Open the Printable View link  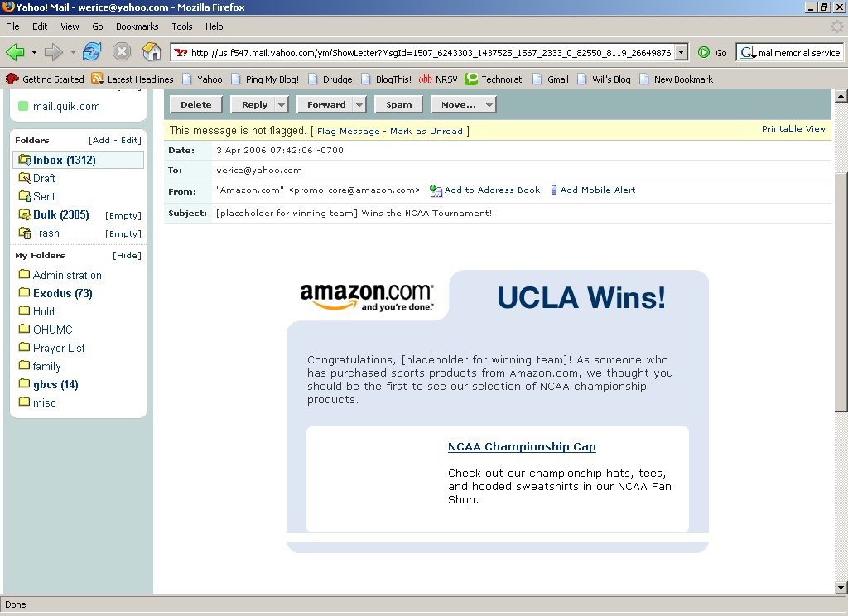[x=793, y=128]
